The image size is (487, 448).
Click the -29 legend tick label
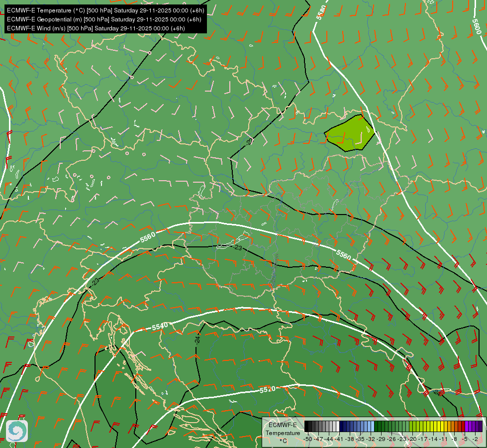coord(381,439)
